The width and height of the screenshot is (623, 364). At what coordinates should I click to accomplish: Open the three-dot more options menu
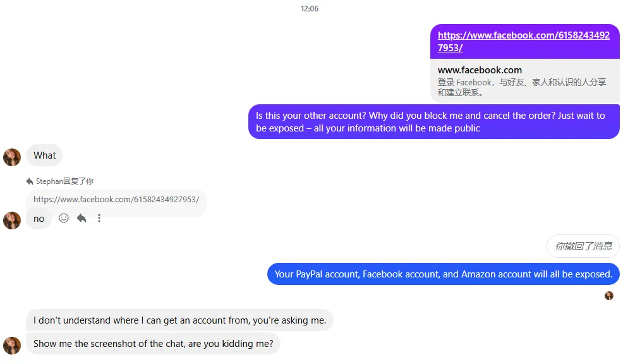pos(99,218)
